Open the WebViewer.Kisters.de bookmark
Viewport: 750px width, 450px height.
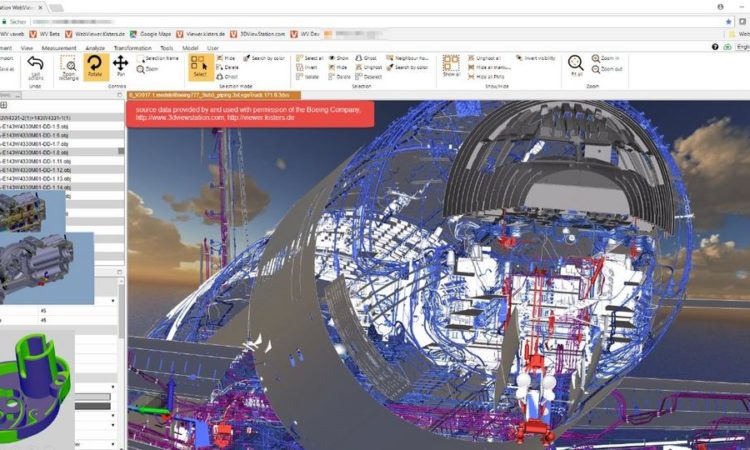95,34
